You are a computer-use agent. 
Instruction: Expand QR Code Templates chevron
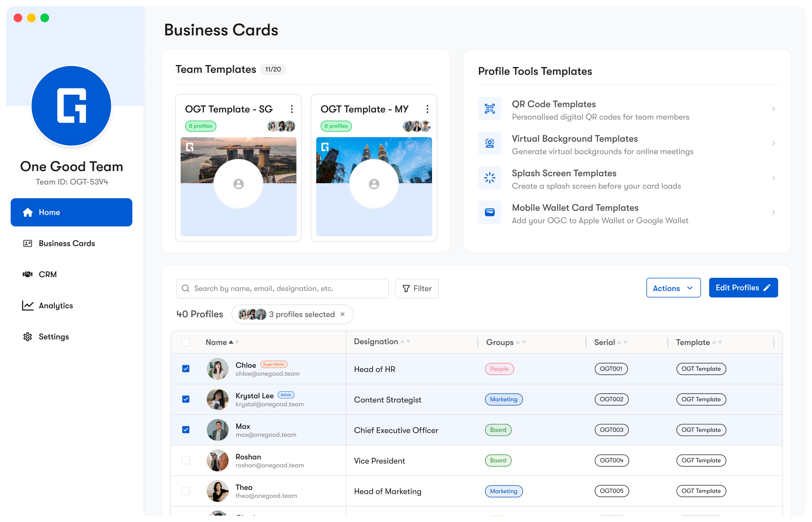coord(773,109)
